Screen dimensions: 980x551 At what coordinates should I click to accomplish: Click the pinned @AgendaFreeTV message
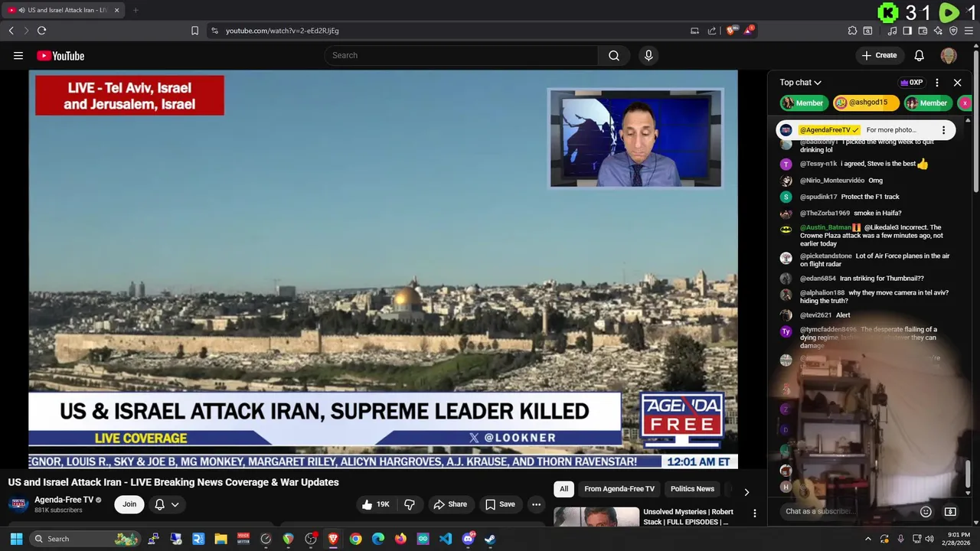865,130
